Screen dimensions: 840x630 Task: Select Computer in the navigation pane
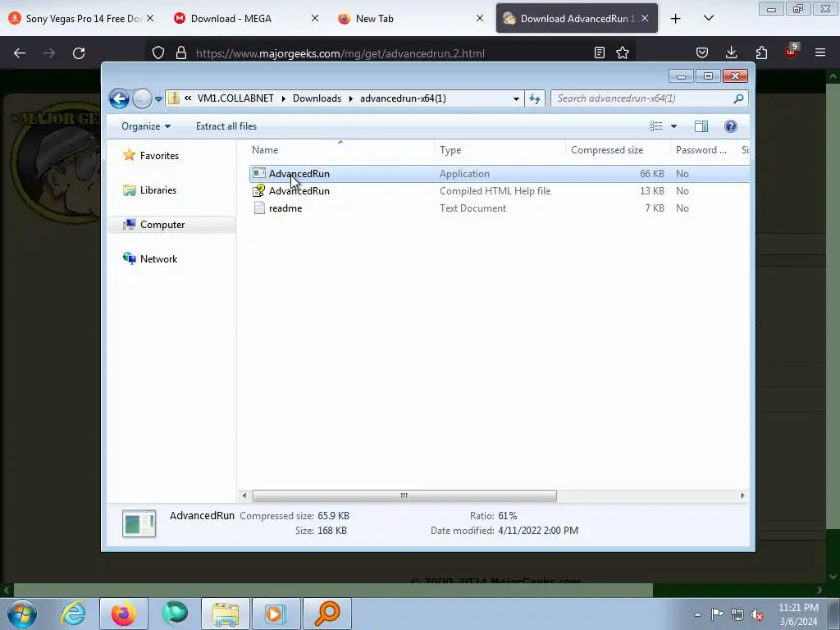pyautogui.click(x=171, y=225)
